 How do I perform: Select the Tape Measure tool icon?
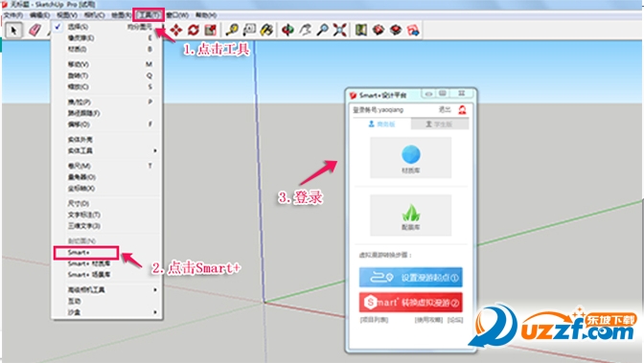(x=232, y=30)
